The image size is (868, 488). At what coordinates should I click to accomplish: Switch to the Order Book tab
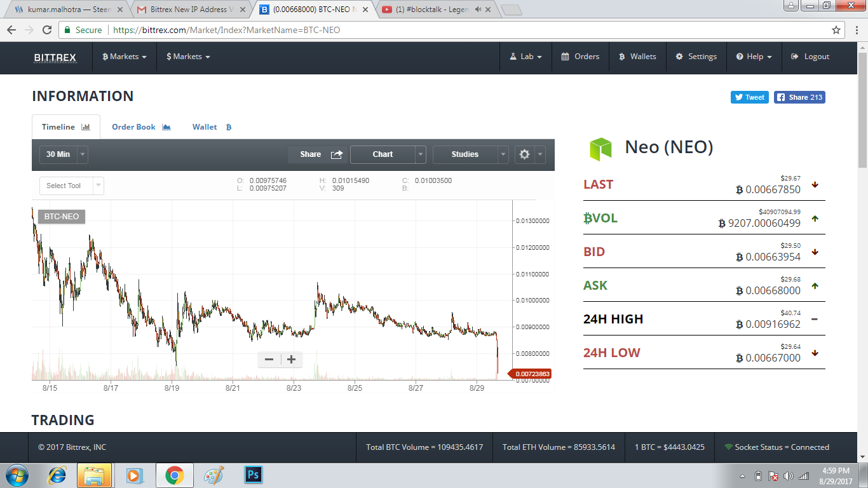[141, 127]
